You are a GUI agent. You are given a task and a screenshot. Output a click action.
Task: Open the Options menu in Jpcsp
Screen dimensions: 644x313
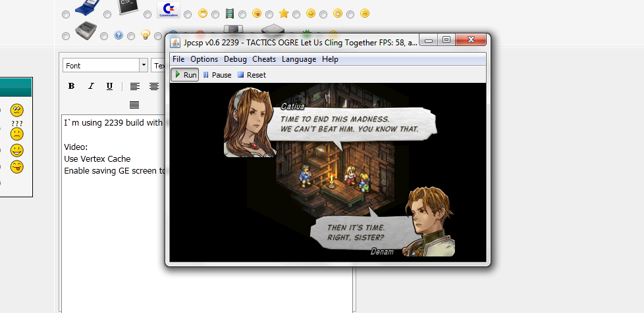coord(204,59)
